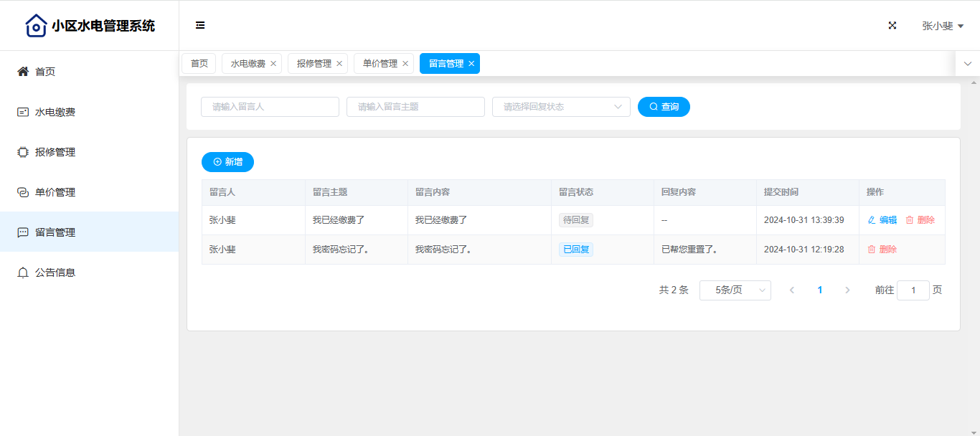The width and height of the screenshot is (980, 436).
Task: Close the active 留言管理 tab
Action: pos(471,64)
